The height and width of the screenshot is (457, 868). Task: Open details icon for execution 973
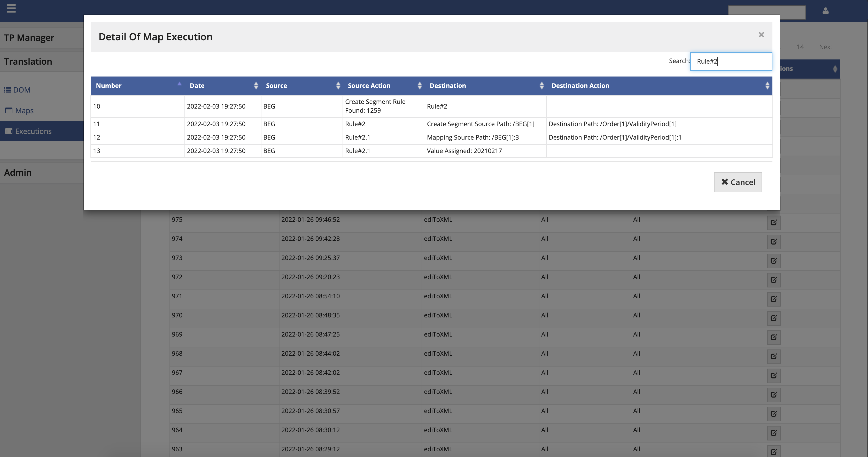774,261
